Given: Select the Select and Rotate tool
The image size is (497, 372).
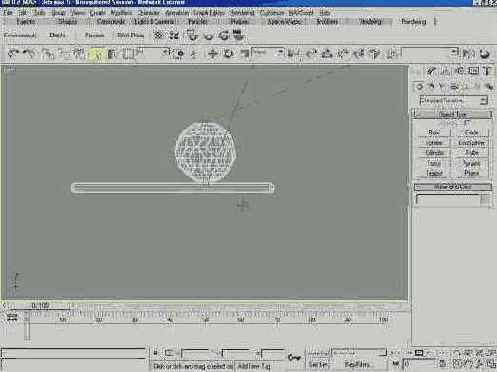Looking at the screenshot, I should [x=228, y=53].
